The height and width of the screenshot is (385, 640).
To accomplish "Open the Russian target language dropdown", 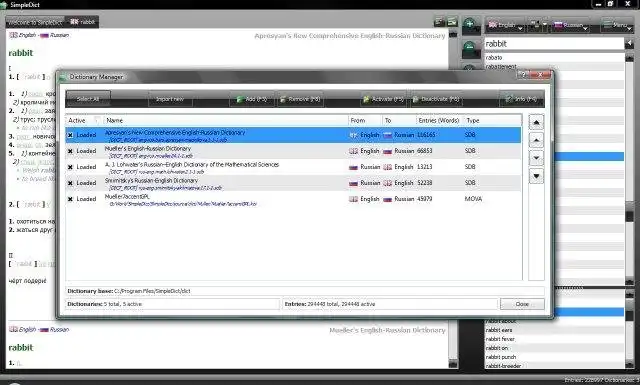I will click(x=571, y=25).
